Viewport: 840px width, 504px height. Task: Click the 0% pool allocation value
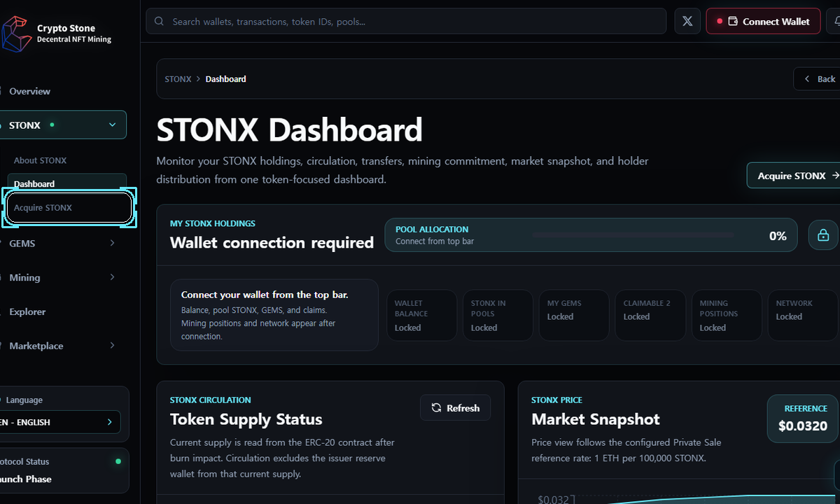tap(778, 236)
